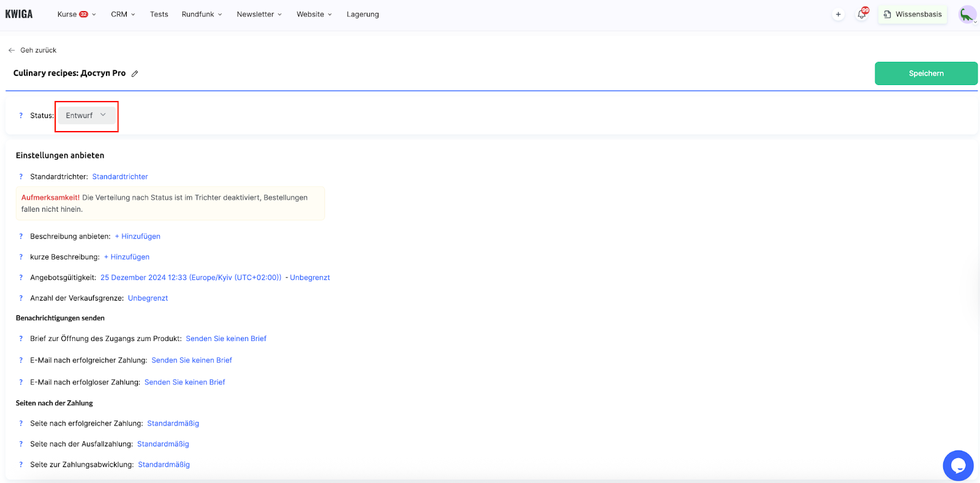Click the Seiten nach der Zahlung heading
Viewport: 980px width, 483px height.
coord(55,403)
